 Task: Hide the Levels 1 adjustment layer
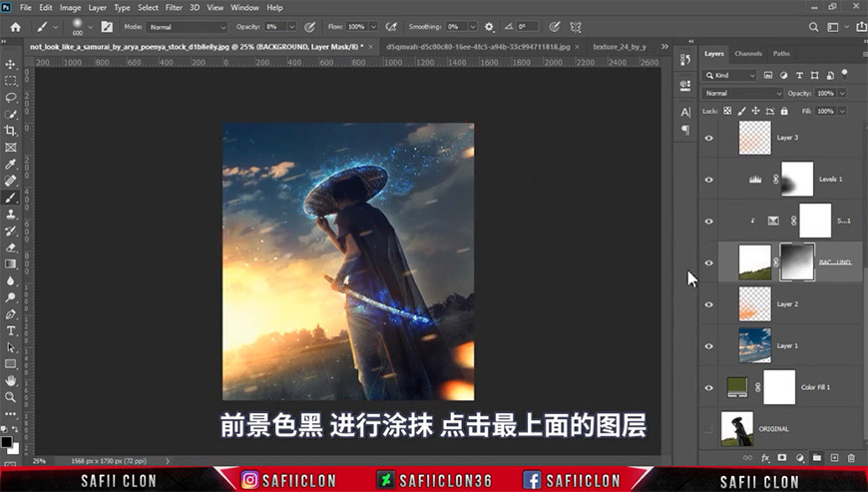click(708, 180)
